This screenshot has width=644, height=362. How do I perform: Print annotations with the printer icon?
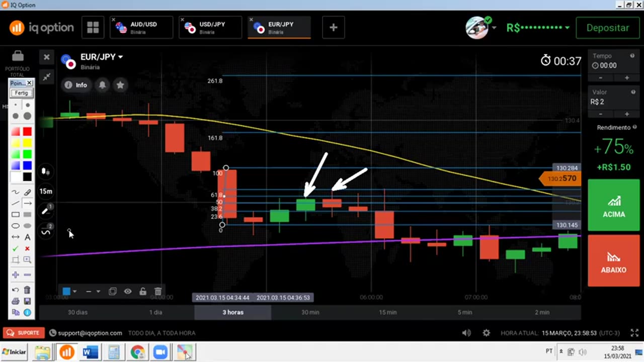point(16,301)
